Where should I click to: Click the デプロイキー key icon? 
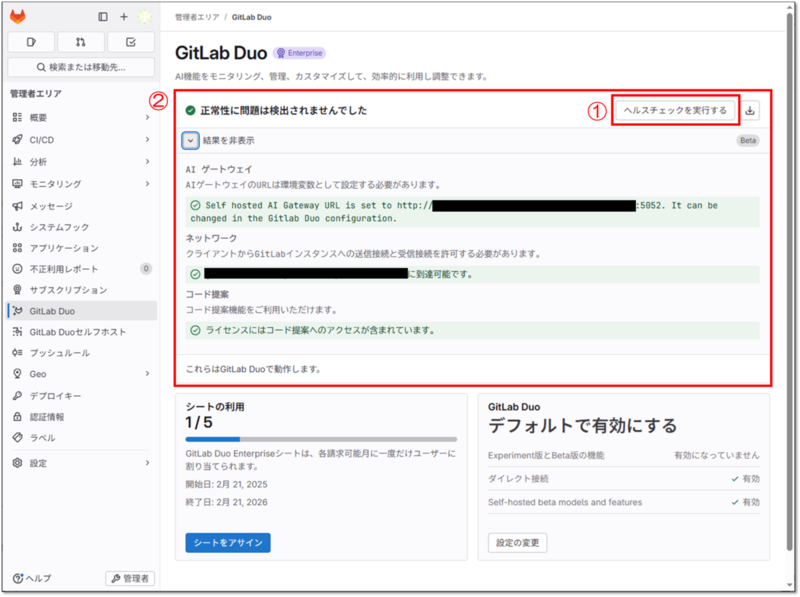(x=17, y=395)
